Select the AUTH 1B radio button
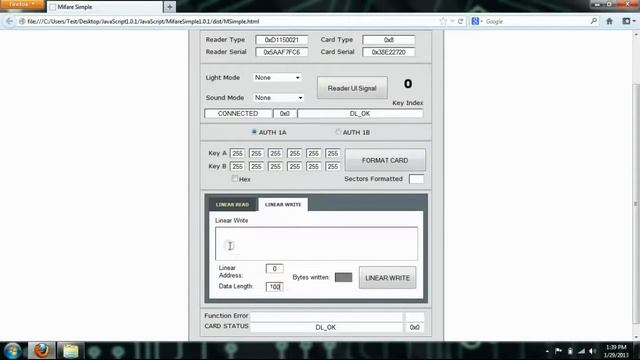 (x=338, y=132)
